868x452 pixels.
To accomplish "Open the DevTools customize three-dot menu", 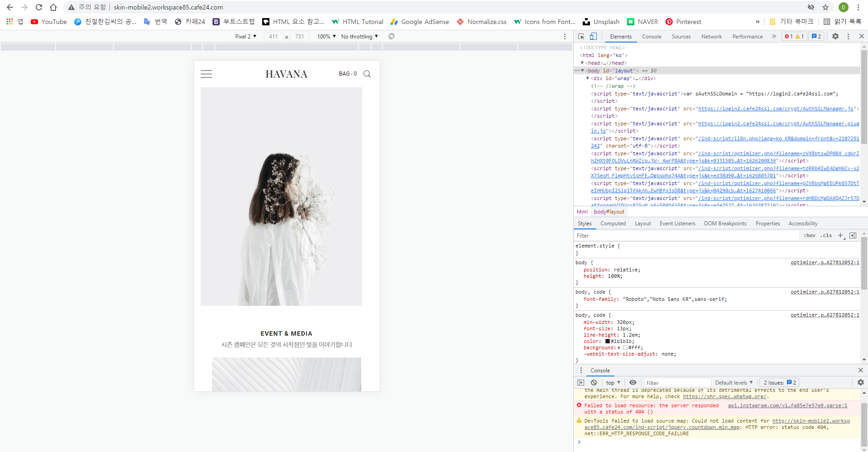I will (848, 36).
